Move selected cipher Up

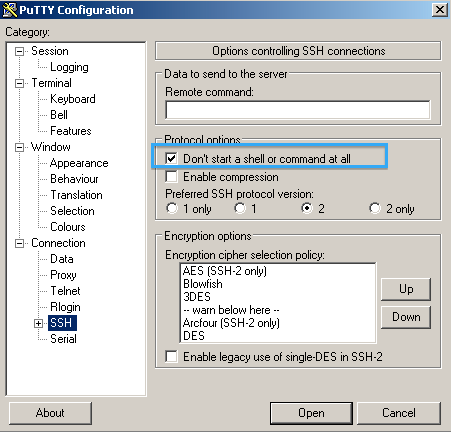tap(406, 289)
